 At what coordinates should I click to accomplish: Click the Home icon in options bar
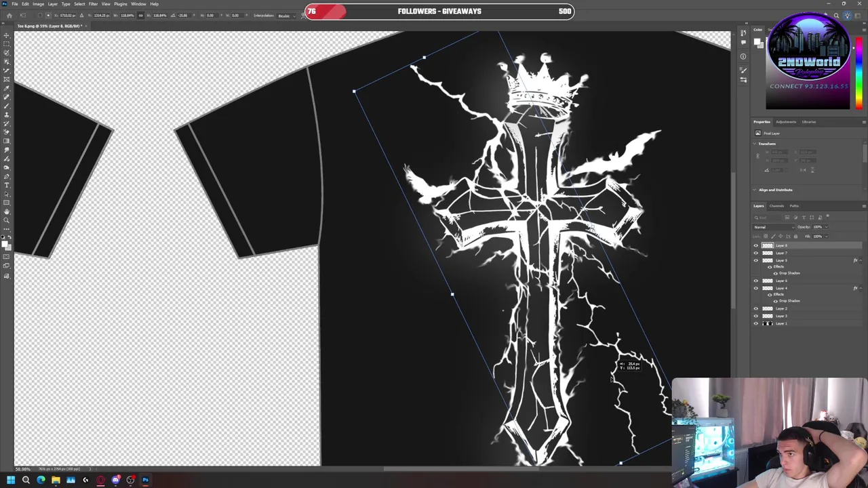[x=9, y=16]
